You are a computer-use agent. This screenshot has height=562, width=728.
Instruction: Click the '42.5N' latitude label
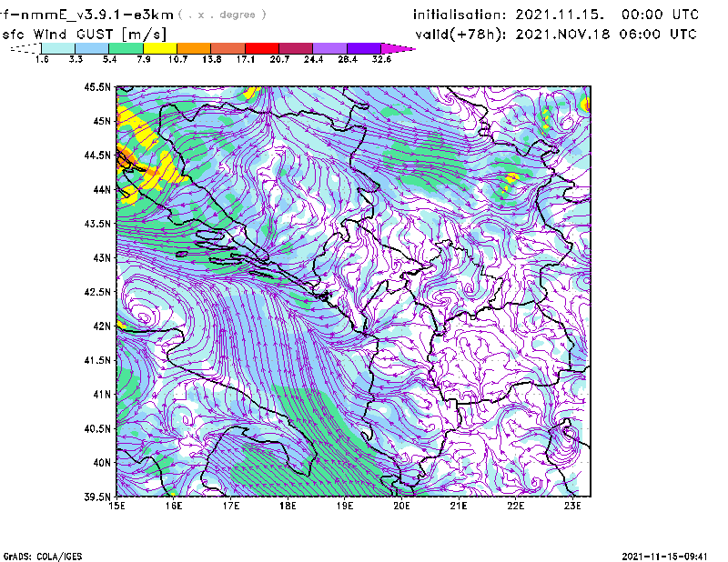tap(97, 292)
